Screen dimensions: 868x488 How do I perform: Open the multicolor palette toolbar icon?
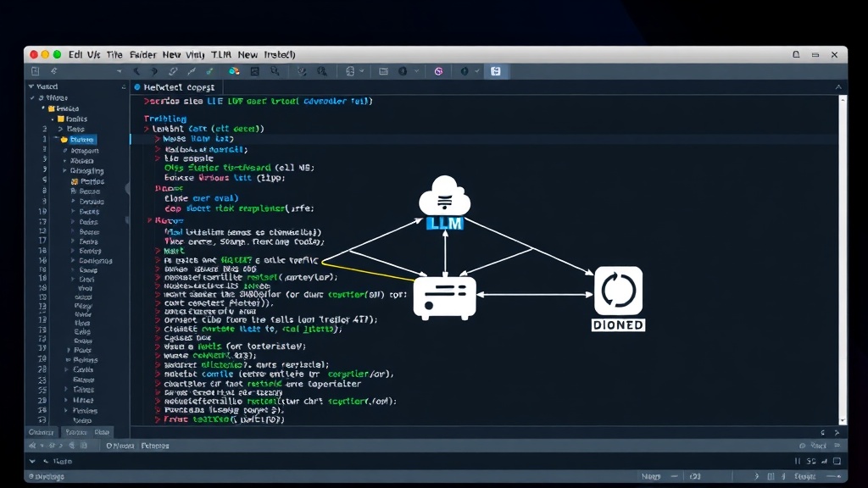click(x=234, y=71)
